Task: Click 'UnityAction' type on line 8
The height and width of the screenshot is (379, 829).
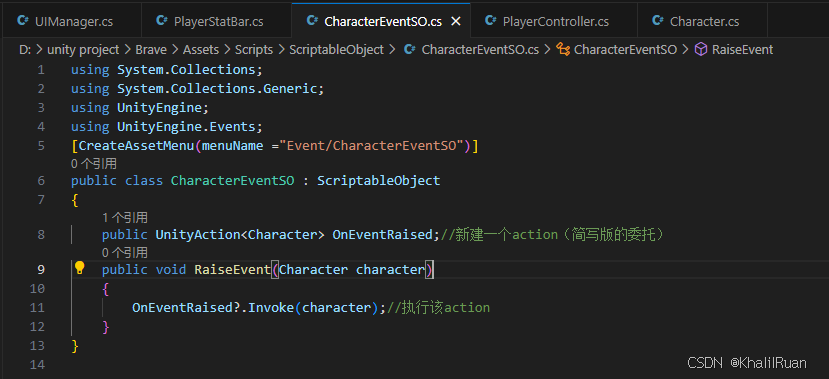Action: [198, 235]
